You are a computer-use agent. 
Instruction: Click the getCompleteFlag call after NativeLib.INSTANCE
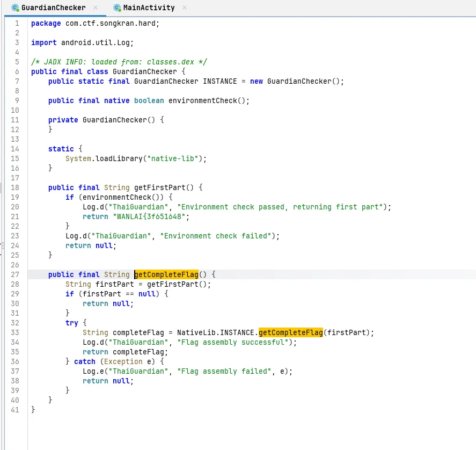[290, 332]
